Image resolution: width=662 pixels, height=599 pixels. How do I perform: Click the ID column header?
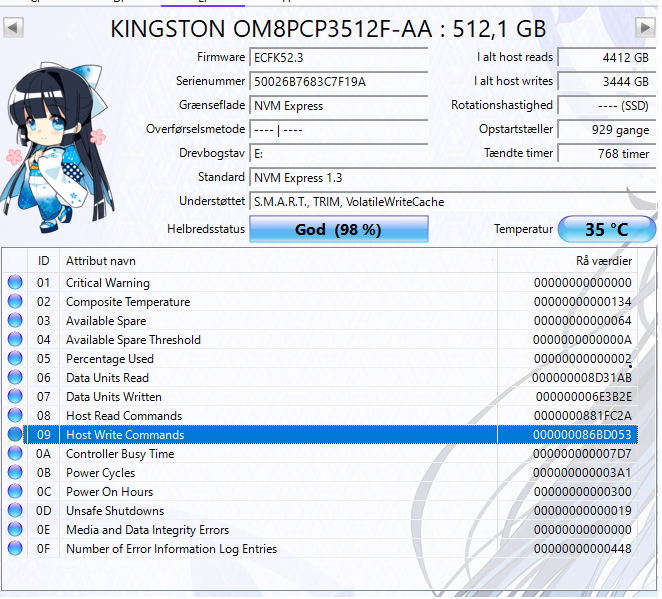pyautogui.click(x=44, y=260)
